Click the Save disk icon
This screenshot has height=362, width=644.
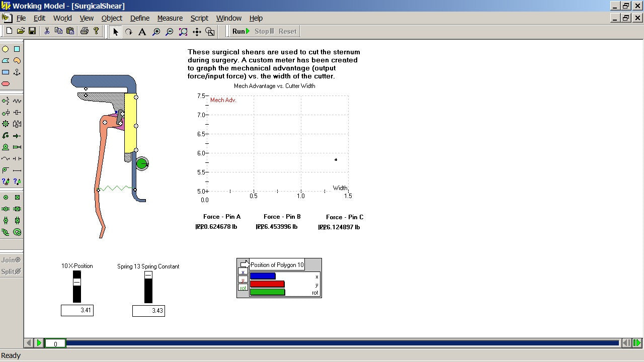(32, 31)
